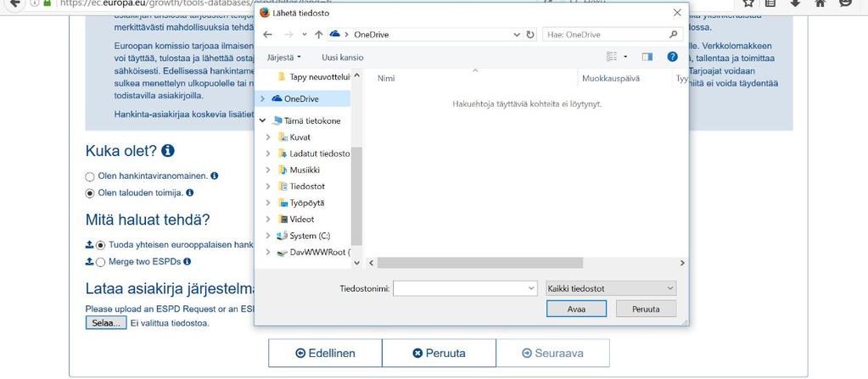Click the file list horizontal scrollbar thumb
The width and height of the screenshot is (868, 379).
coord(480,263)
